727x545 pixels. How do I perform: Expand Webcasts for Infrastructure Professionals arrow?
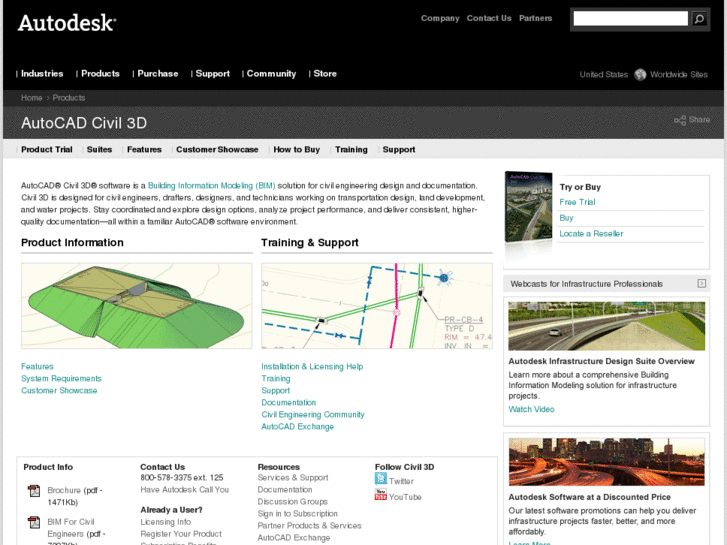[x=701, y=283]
